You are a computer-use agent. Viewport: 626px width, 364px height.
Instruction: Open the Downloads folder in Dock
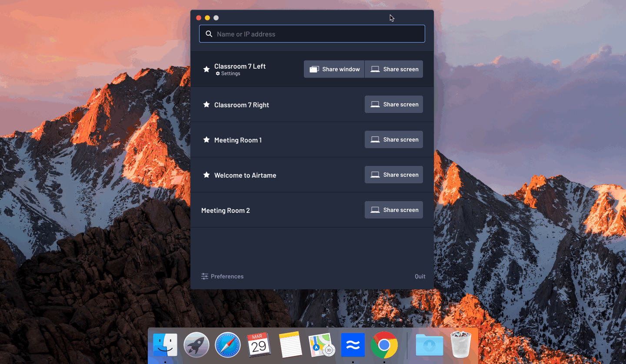(x=430, y=345)
